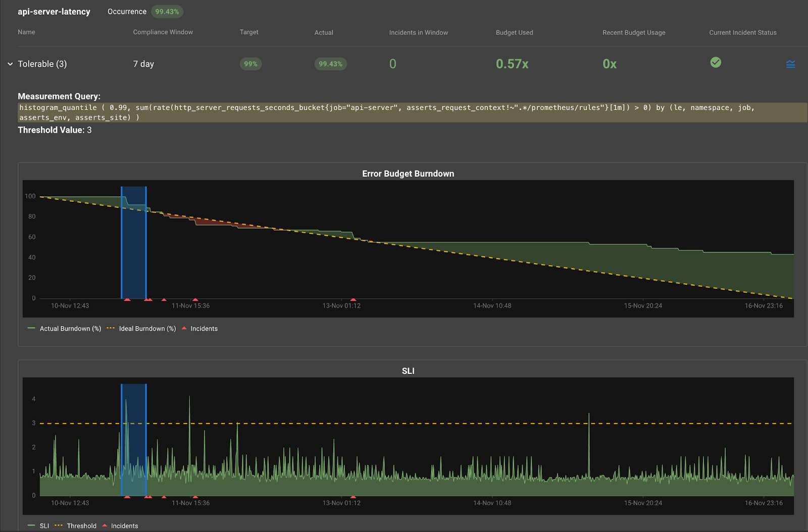Toggle Threshold series in SLI legend
This screenshot has width=808, height=532.
(x=81, y=526)
